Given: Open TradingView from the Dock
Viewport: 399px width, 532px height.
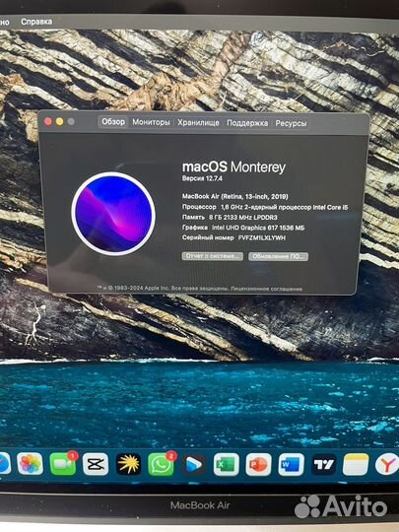Looking at the screenshot, I should point(324,464).
